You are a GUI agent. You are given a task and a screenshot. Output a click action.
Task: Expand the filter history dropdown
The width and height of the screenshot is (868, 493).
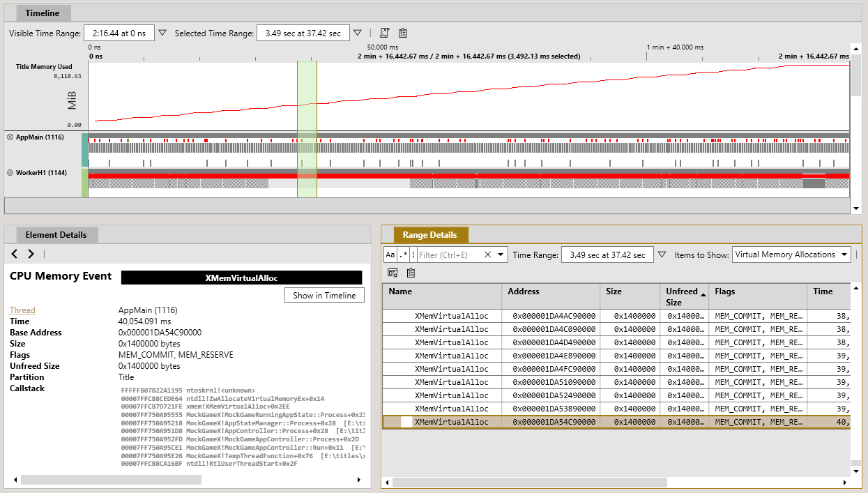501,255
